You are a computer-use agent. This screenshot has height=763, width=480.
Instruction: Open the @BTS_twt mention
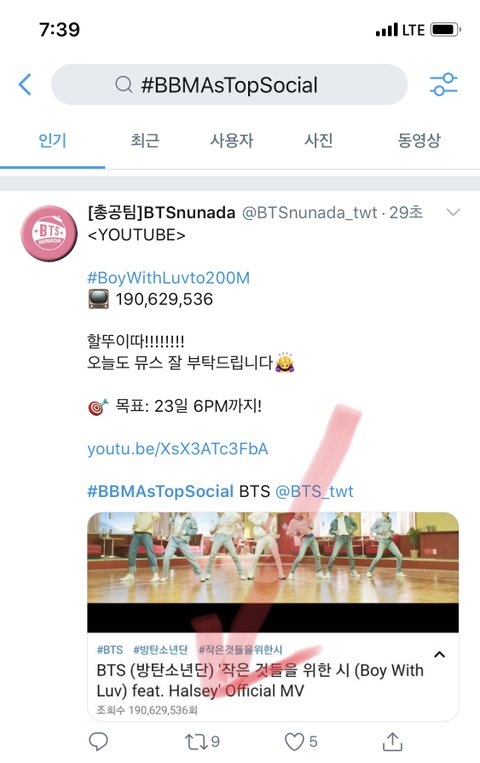pyautogui.click(x=314, y=491)
